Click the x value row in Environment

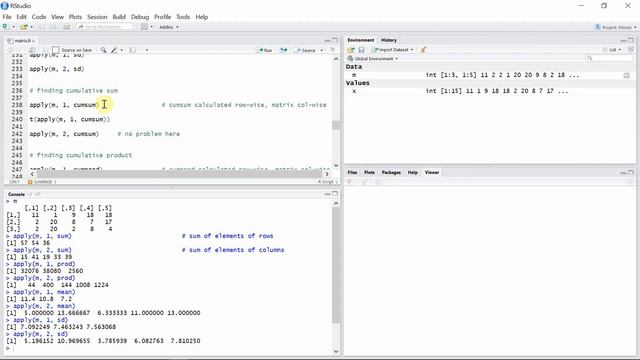click(489, 91)
